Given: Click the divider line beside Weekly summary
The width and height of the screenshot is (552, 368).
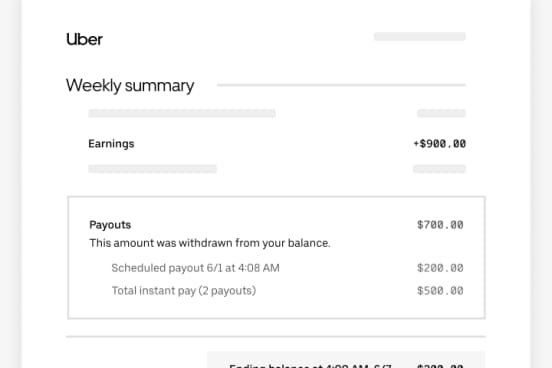Looking at the screenshot, I should (341, 85).
